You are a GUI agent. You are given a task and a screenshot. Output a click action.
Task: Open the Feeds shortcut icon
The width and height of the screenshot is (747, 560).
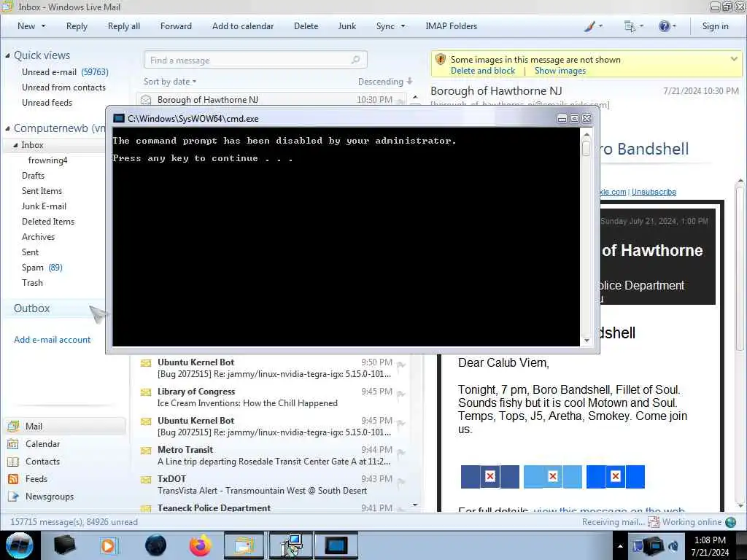click(13, 479)
